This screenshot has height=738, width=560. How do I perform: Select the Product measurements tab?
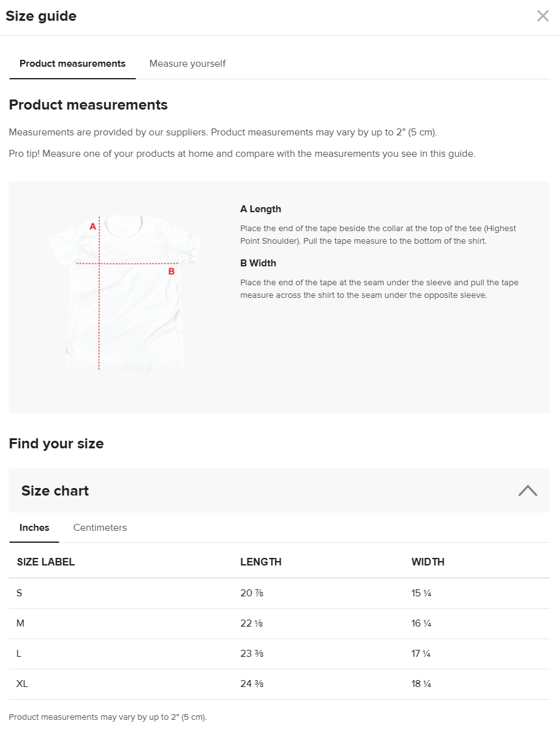tap(72, 64)
